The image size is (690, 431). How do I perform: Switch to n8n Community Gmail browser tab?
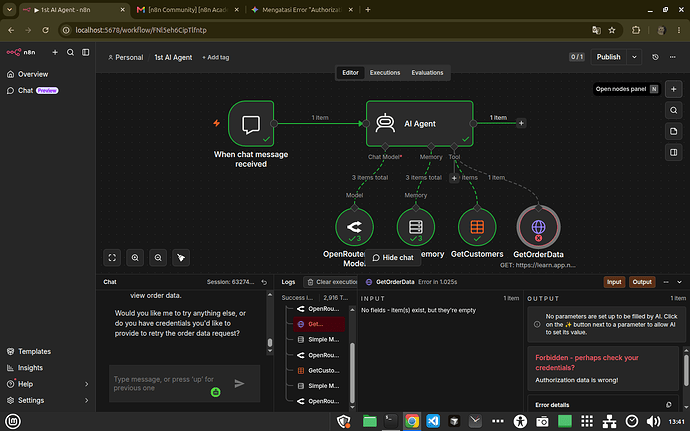[x=188, y=10]
